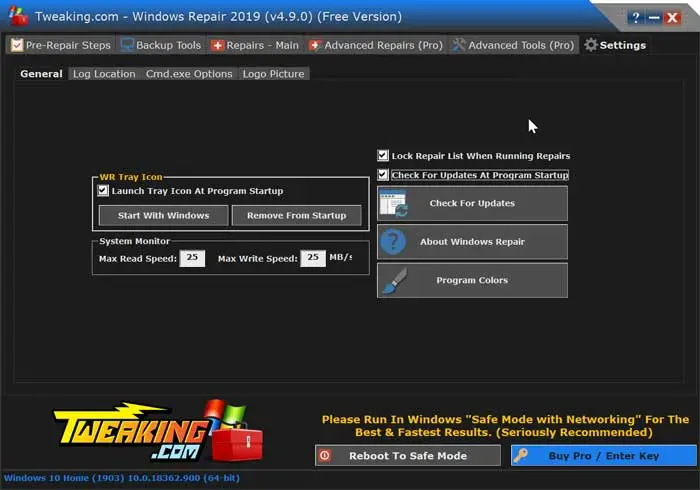Screen dimensions: 700x490
Task: Go to the Advanced Tools (Pro) tab
Action: pyautogui.click(x=513, y=45)
